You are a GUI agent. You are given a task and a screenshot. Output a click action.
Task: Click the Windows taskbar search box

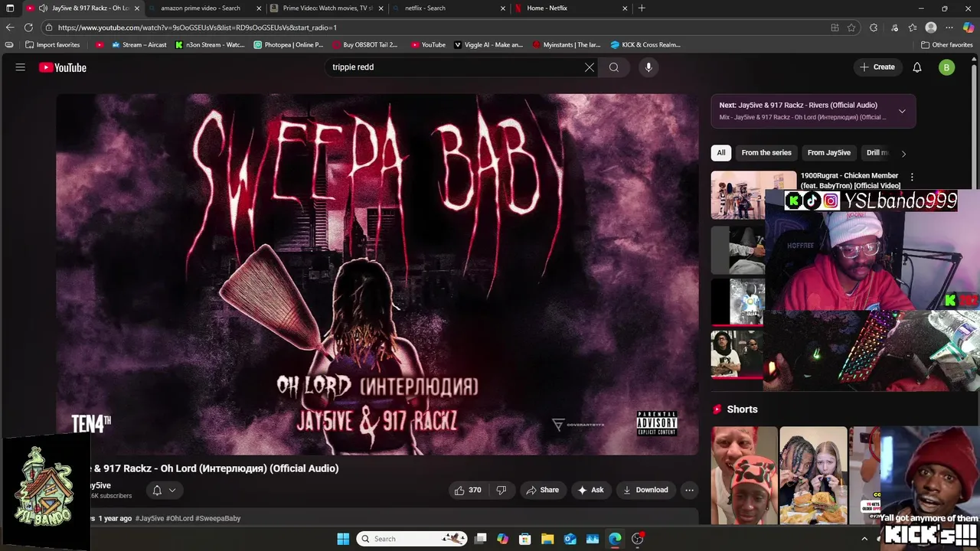(x=413, y=539)
